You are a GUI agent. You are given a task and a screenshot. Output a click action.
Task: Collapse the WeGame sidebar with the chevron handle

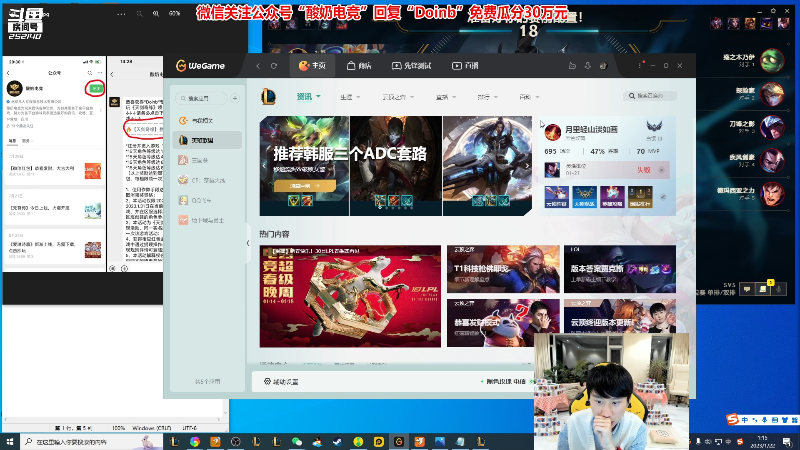click(x=248, y=243)
